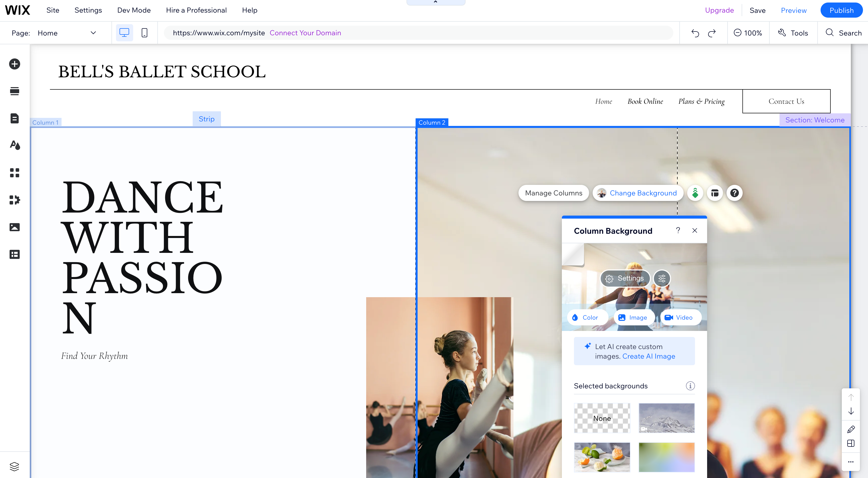Select the None background color swatch

[x=602, y=418]
